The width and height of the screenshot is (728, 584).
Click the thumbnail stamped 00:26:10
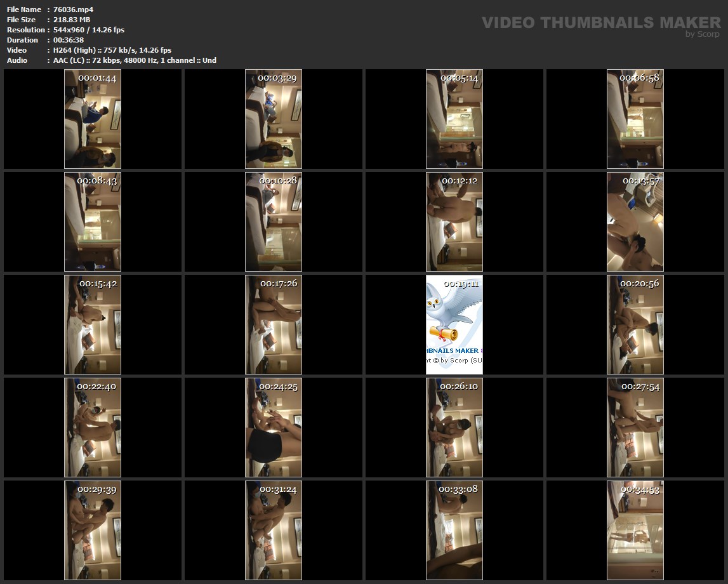(454, 427)
